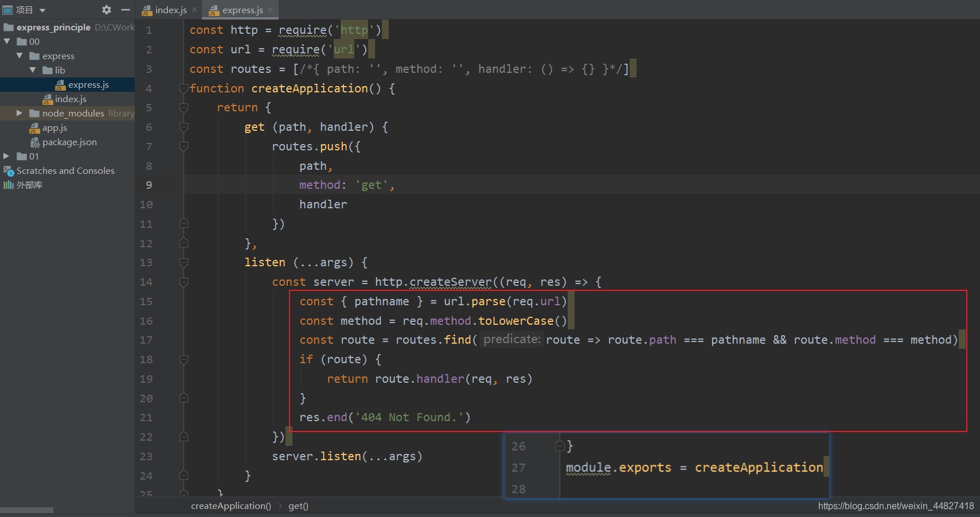Fold the if block at line 18
This screenshot has height=517, width=980.
pyautogui.click(x=183, y=359)
